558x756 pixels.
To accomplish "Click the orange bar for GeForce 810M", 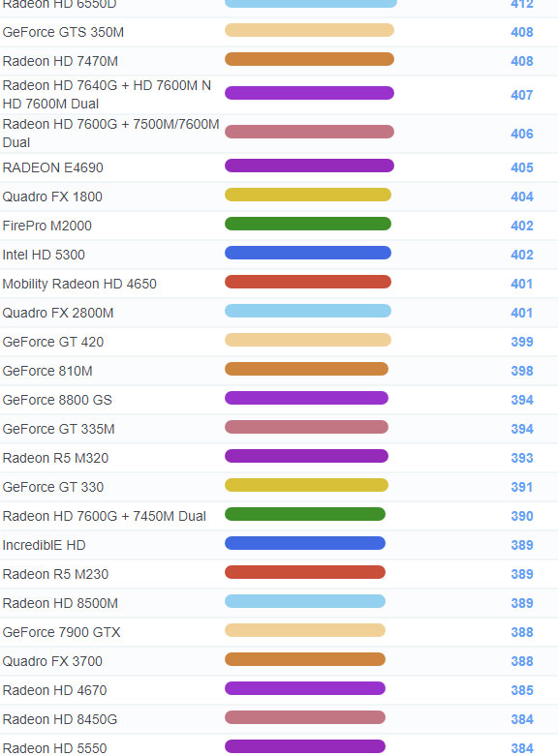I will [306, 369].
